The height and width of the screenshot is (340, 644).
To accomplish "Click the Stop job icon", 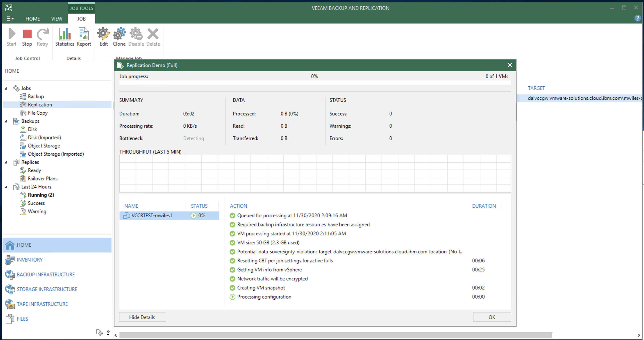I will pos(27,34).
